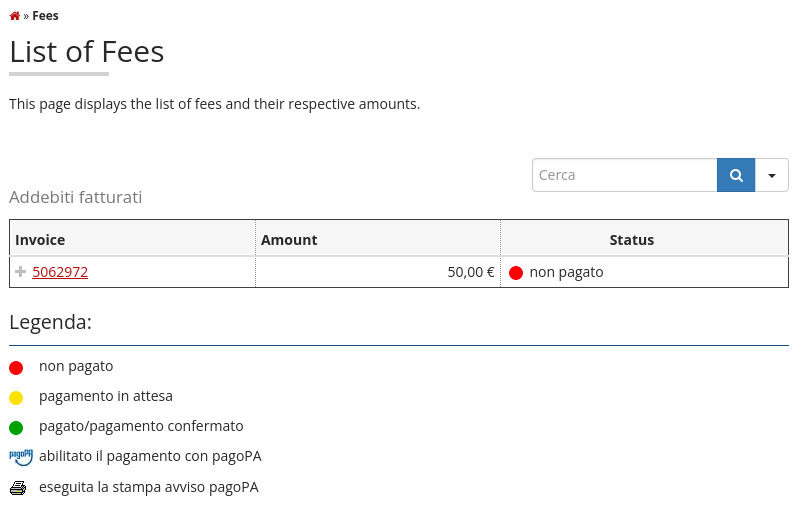Click 'abilitato il pagamento con pagoPA' legend text
812x523 pixels.
pyautogui.click(x=150, y=456)
